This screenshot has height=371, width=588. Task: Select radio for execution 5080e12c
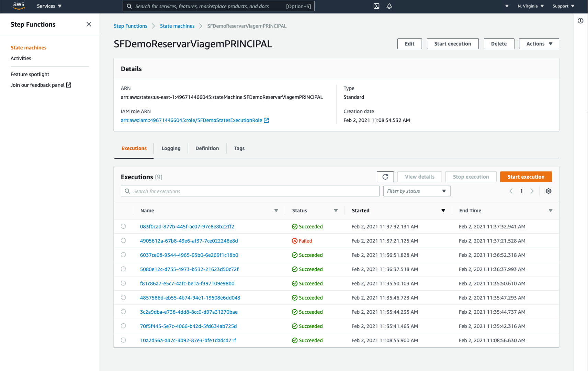[x=123, y=269]
